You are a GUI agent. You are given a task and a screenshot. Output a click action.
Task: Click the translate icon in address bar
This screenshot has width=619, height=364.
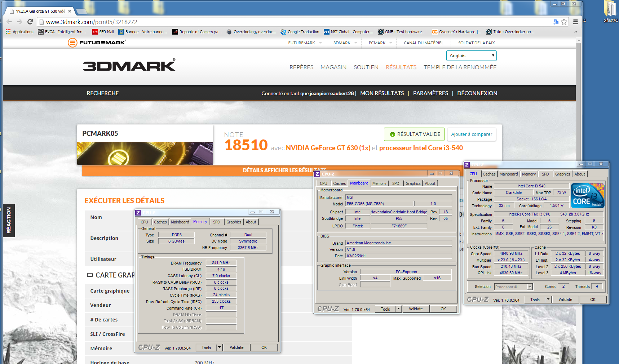pos(556,22)
